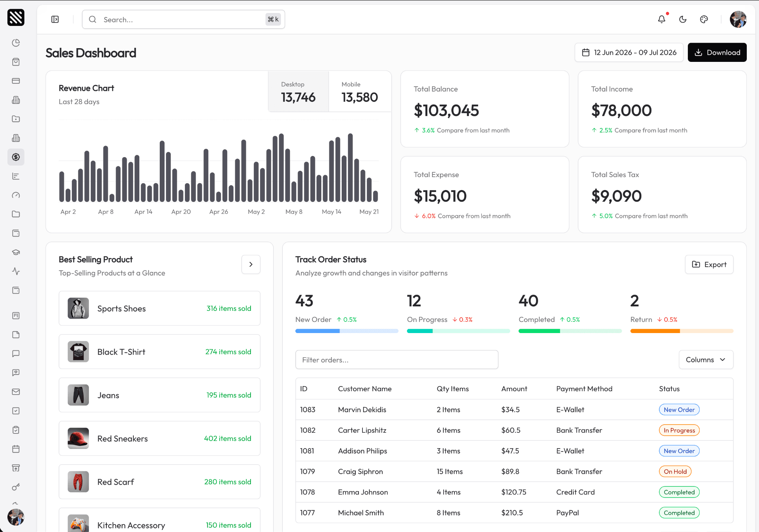The height and width of the screenshot is (532, 759).
Task: Click the On Progress teal progress bar
Action: point(458,331)
